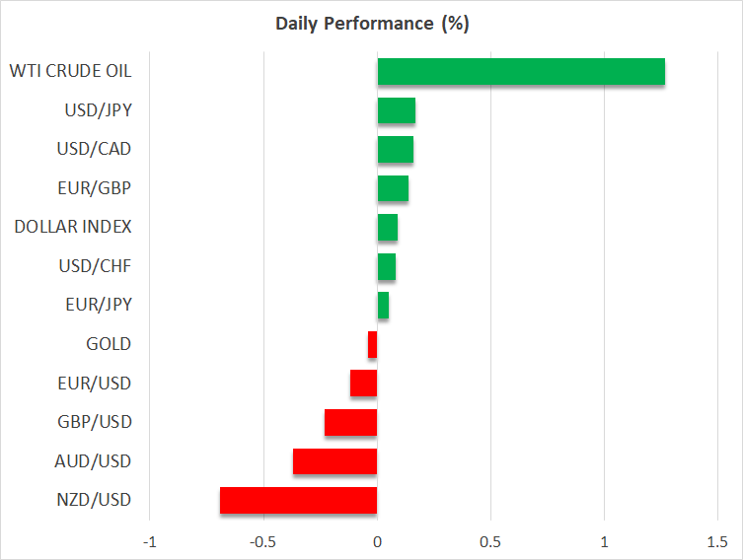Click the small GOLD red bar
Viewport: 743px width, 560px height.
[372, 344]
